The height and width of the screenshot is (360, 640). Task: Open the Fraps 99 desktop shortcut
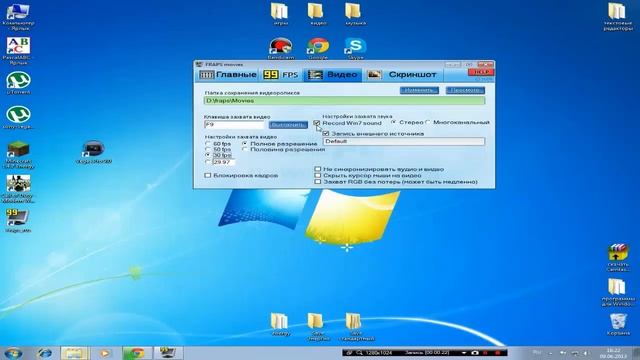[x=18, y=220]
